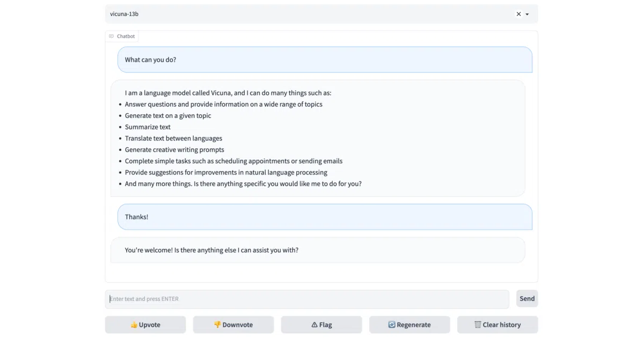Click 'And many more things' bullet

point(243,183)
